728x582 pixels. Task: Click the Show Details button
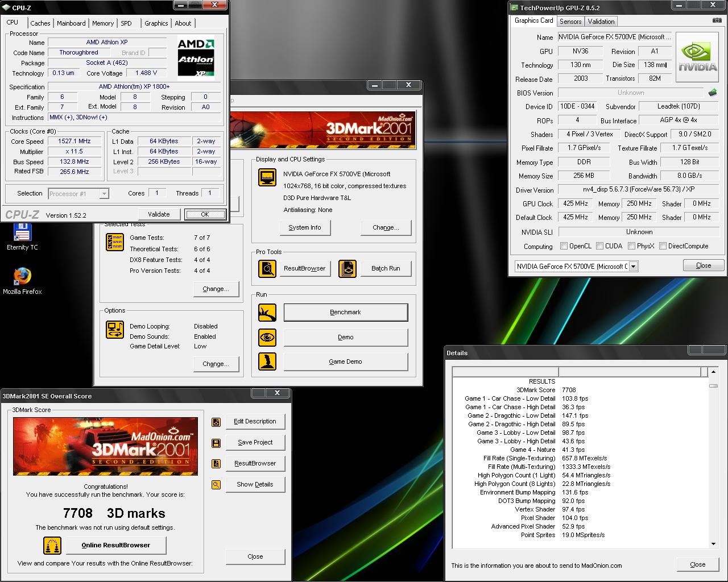tap(255, 484)
